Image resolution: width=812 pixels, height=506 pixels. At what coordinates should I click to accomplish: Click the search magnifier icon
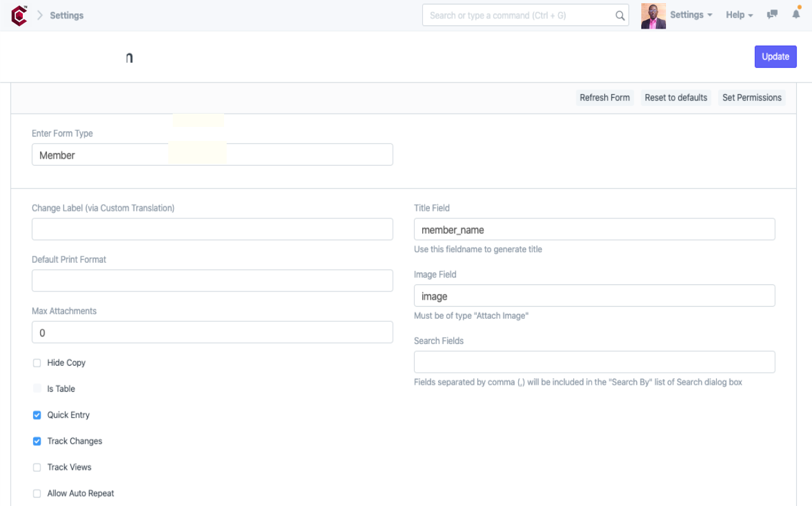click(620, 15)
